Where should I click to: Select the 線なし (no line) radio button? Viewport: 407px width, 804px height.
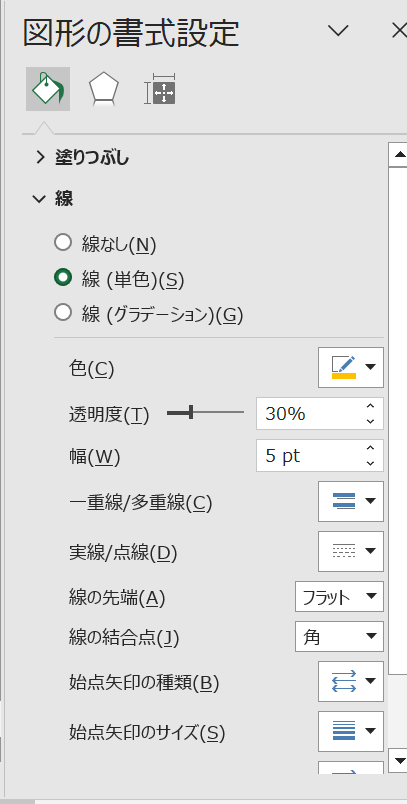tap(63, 243)
